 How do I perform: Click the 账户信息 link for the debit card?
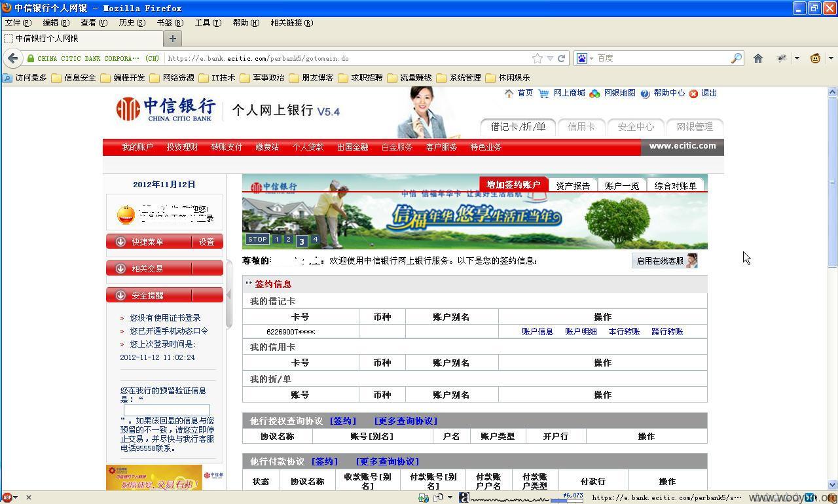tap(537, 332)
